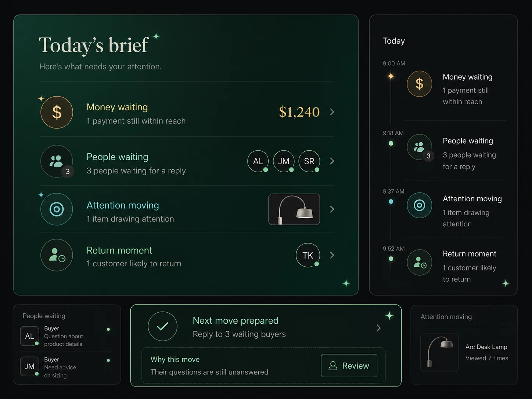Select the AL avatar in the brief row
This screenshot has height=399, width=532.
(x=258, y=161)
